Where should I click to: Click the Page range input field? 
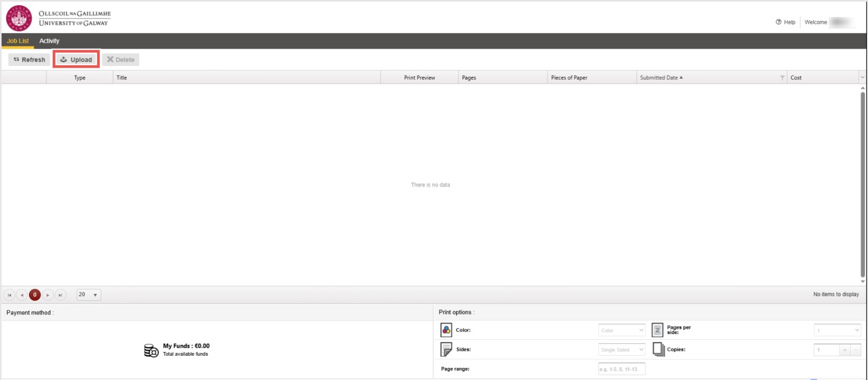pos(621,369)
